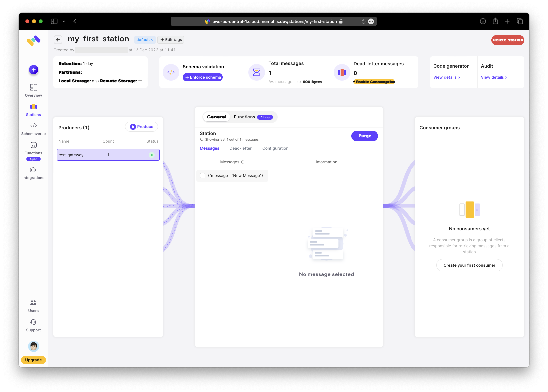The width and height of the screenshot is (548, 392).
Task: Go to Integrations in the sidebar
Action: click(x=33, y=173)
